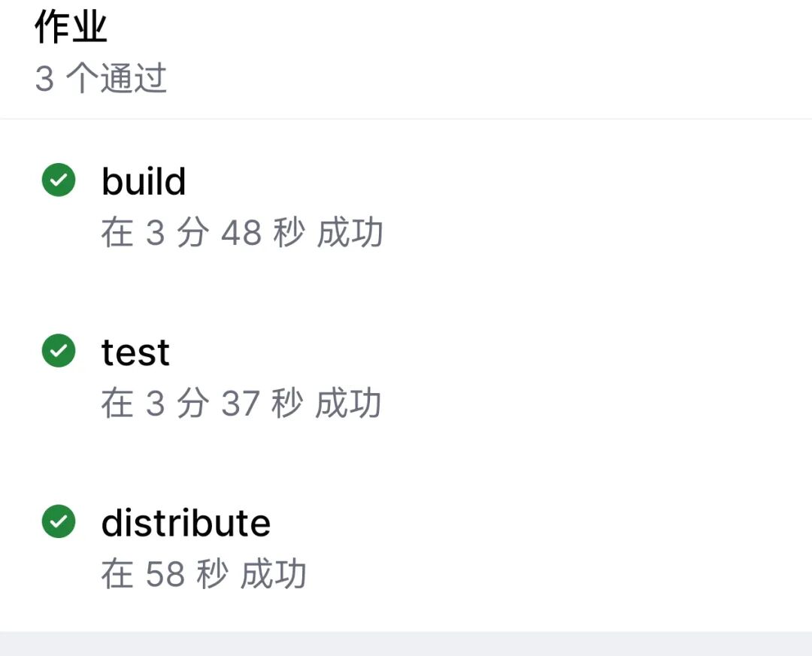The image size is (812, 656).
Task: Click the green status icon beside distribute
Action: [x=59, y=521]
